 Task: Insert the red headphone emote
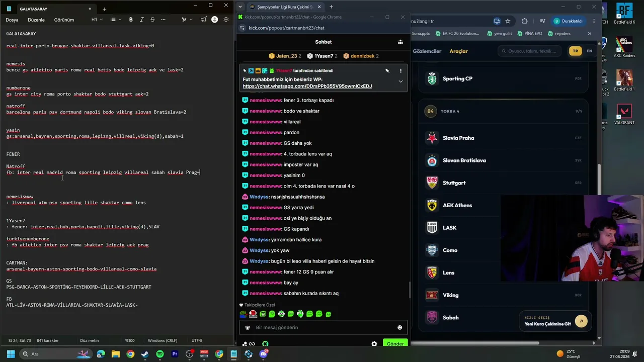pyautogui.click(x=253, y=314)
